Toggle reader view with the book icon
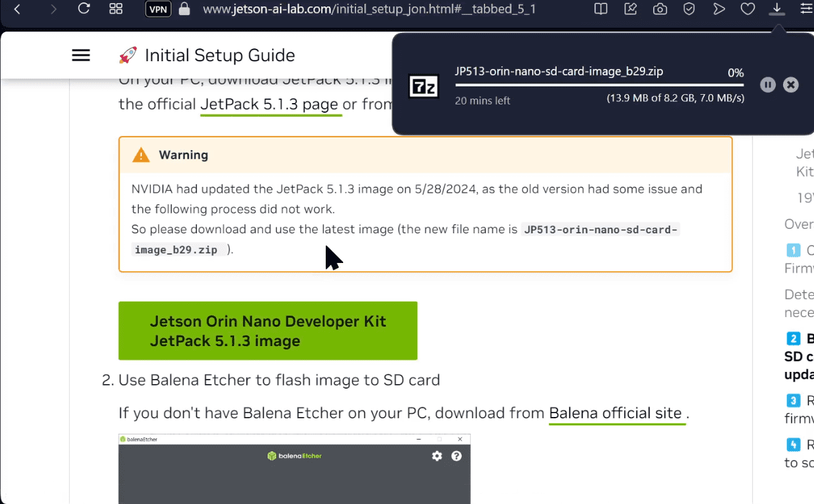 click(601, 9)
